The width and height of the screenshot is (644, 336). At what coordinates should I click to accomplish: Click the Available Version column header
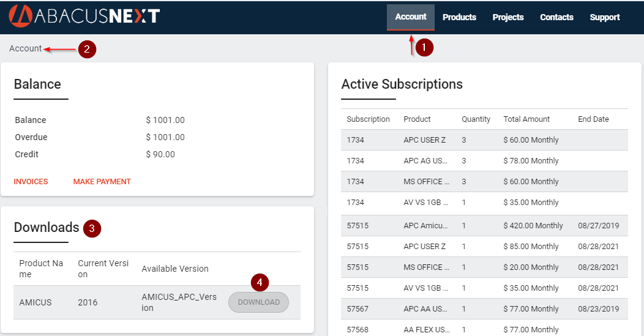click(x=175, y=269)
